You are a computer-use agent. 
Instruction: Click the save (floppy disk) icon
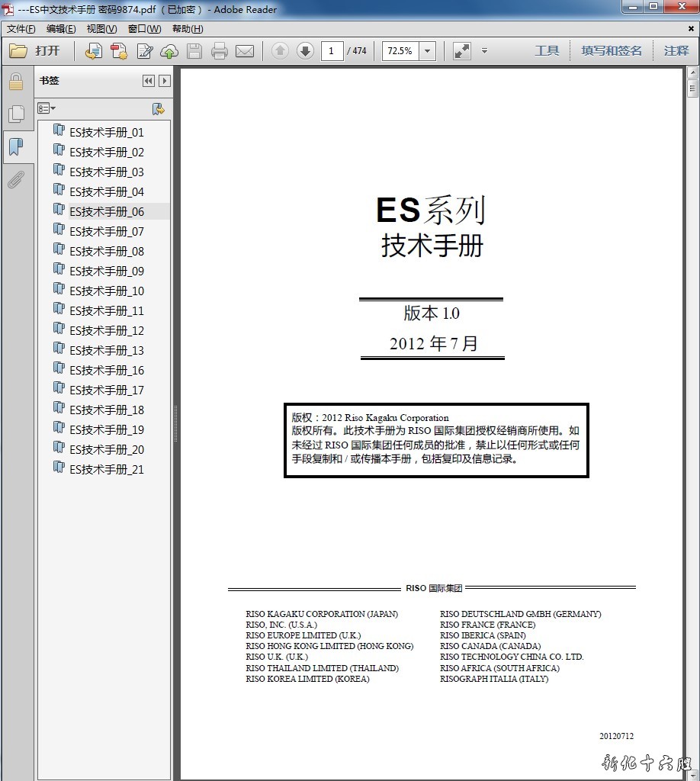(x=194, y=51)
